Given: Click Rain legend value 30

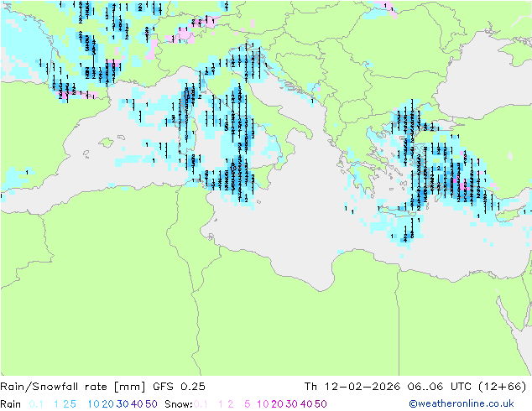Looking at the screenshot, I should point(123,404).
